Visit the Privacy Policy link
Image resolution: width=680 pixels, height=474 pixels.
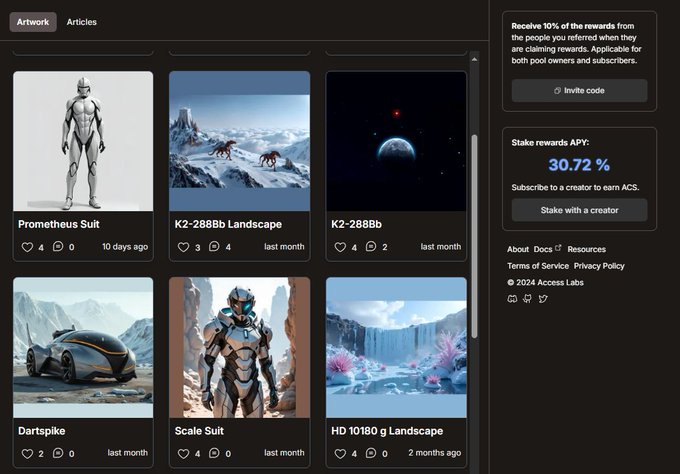click(x=599, y=266)
